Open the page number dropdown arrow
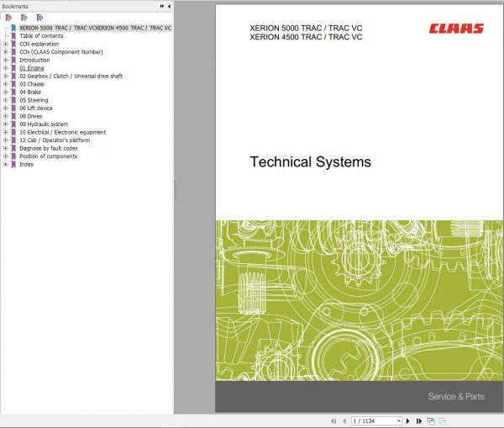Image resolution: width=504 pixels, height=428 pixels. 399,421
